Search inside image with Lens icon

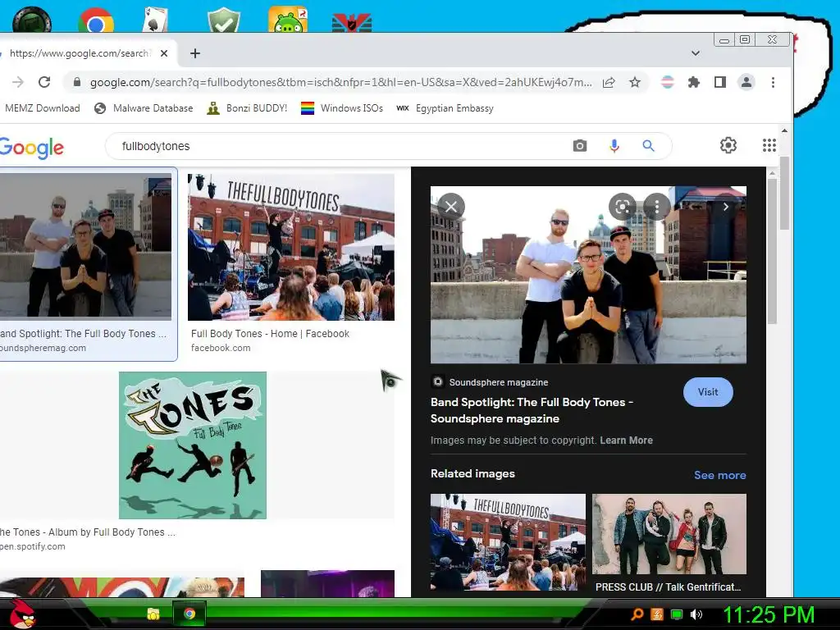point(623,207)
